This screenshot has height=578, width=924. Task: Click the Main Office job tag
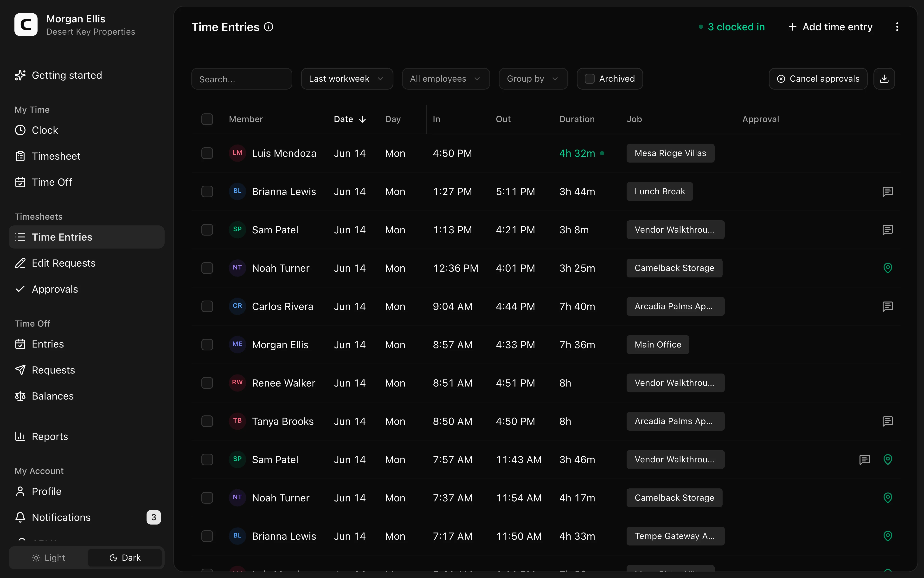[x=657, y=344]
